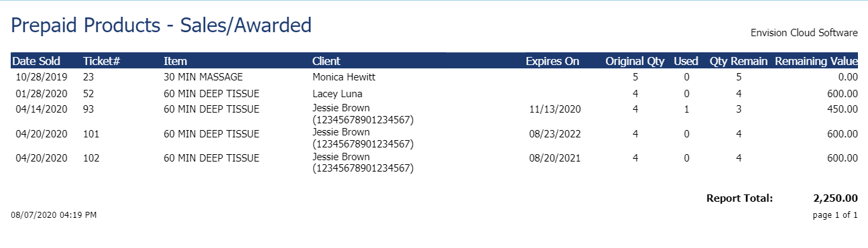Screen dimensions: 868x248
Task: Select the Monica Hewitt client row
Action: click(x=434, y=77)
